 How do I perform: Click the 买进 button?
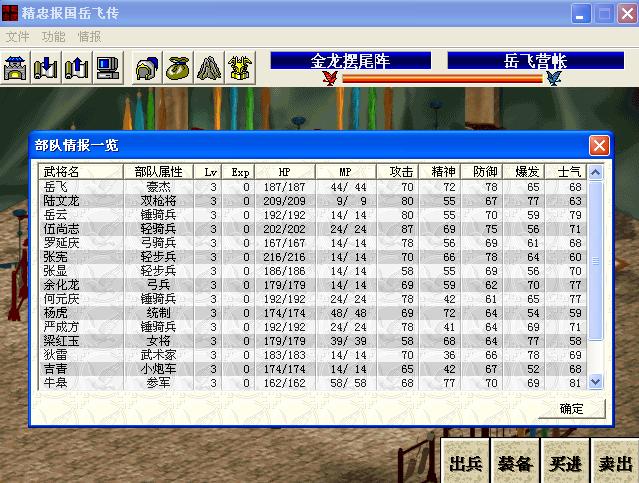(x=565, y=463)
